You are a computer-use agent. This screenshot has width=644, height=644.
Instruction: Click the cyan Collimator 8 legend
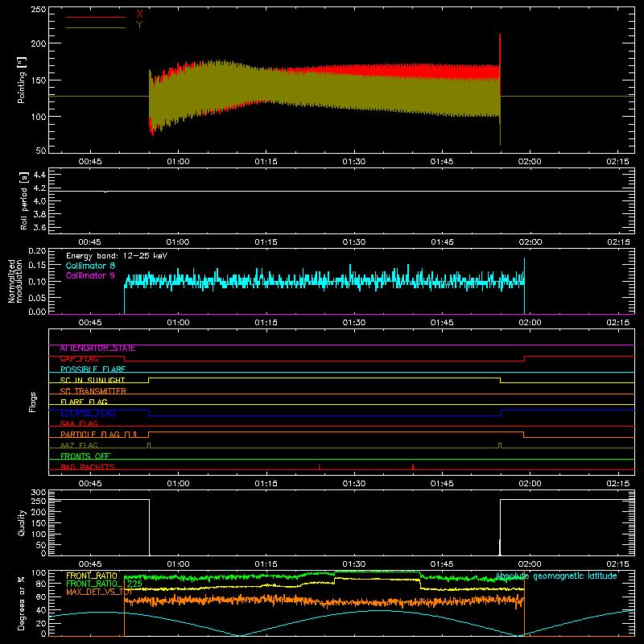click(x=90, y=266)
